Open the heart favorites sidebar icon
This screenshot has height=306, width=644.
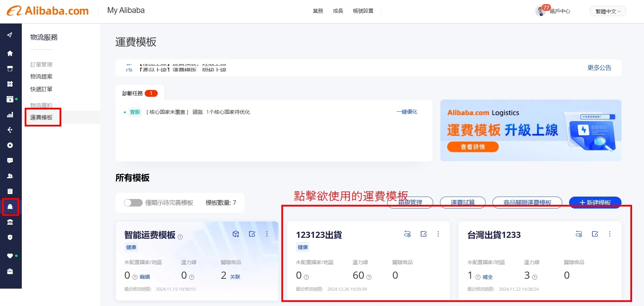tap(10, 256)
